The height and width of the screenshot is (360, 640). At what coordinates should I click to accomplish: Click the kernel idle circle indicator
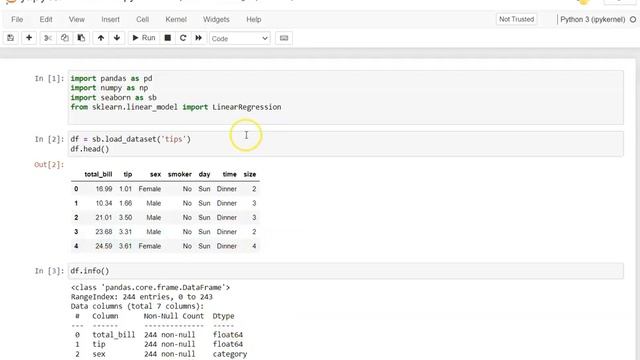pyautogui.click(x=633, y=19)
